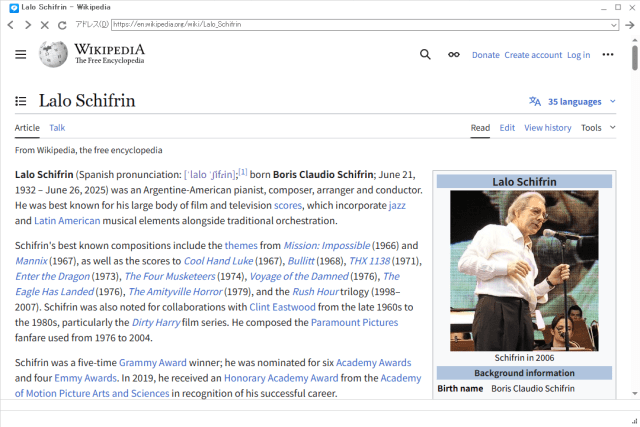640x427 pixels.
Task: Click the Go arrow beside the address bar
Action: click(x=630, y=25)
